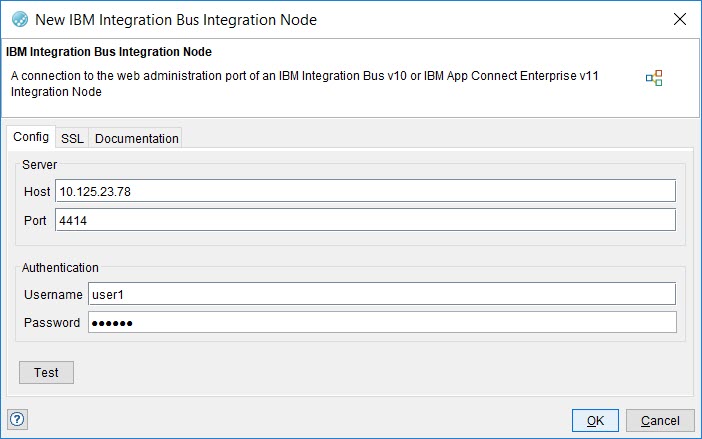Image resolution: width=702 pixels, height=439 pixels.
Task: Click the Host label text
Action: pos(36,191)
